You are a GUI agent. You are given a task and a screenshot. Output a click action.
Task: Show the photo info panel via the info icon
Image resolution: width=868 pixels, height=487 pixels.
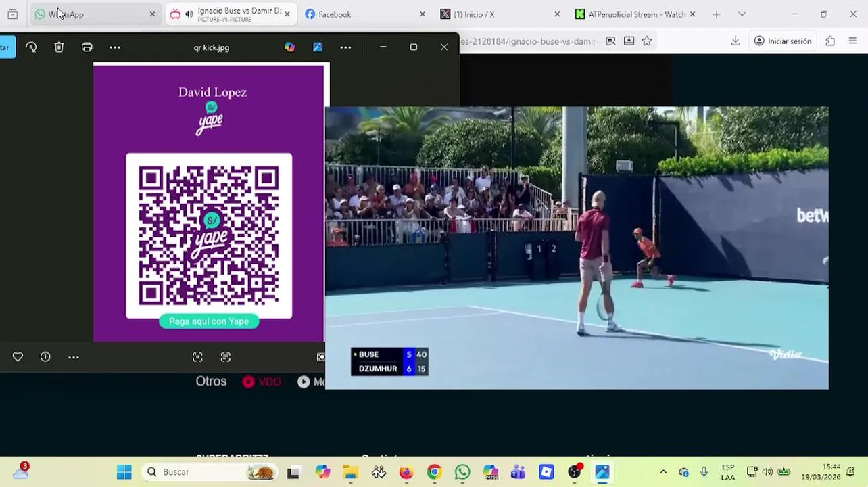[x=45, y=357]
